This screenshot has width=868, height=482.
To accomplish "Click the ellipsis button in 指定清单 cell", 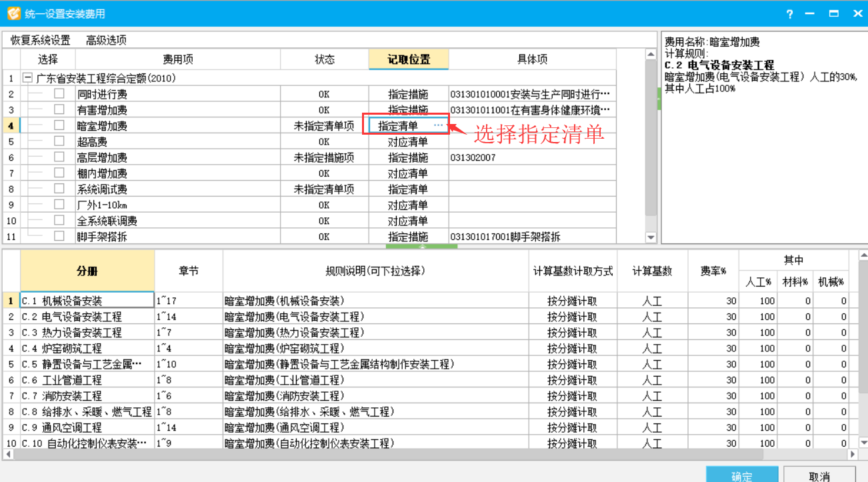I will (x=438, y=125).
